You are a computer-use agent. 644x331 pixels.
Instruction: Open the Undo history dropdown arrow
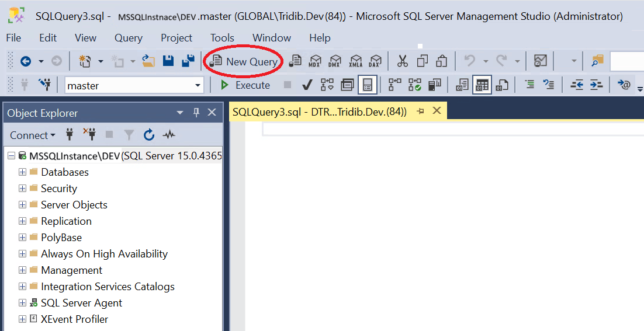point(486,61)
